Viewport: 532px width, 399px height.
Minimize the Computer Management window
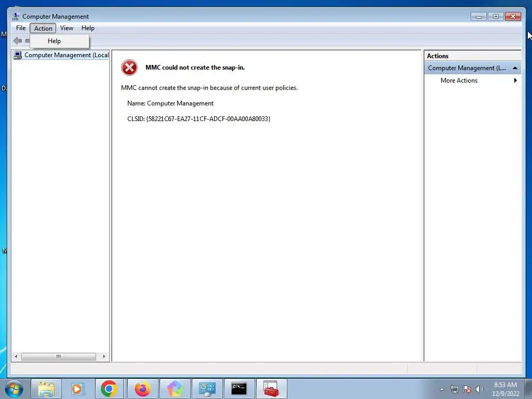(478, 16)
